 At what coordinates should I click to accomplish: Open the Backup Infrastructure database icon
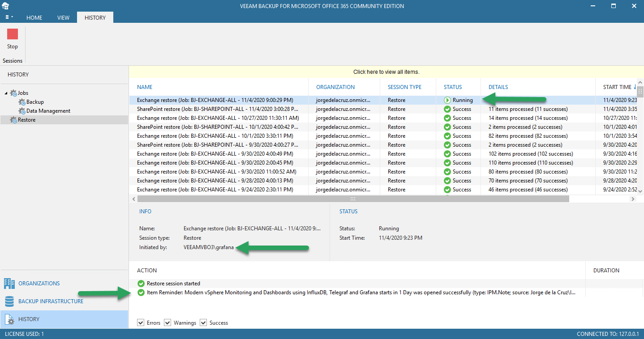pyautogui.click(x=9, y=301)
